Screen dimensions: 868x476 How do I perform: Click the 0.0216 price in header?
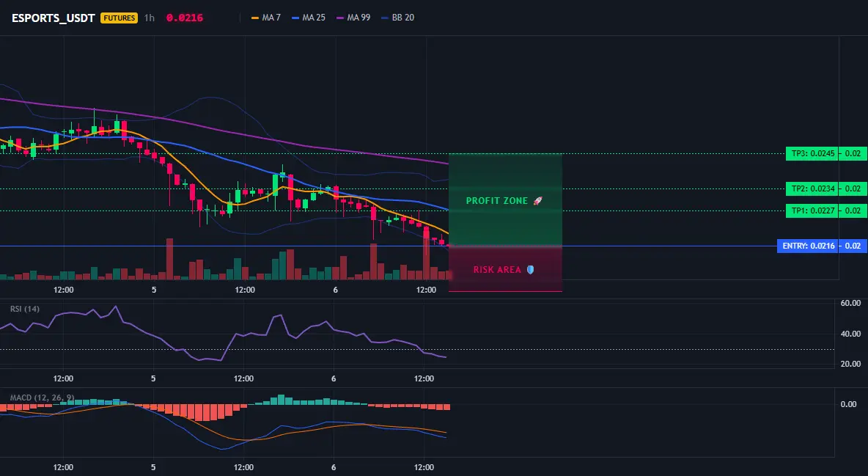point(184,18)
